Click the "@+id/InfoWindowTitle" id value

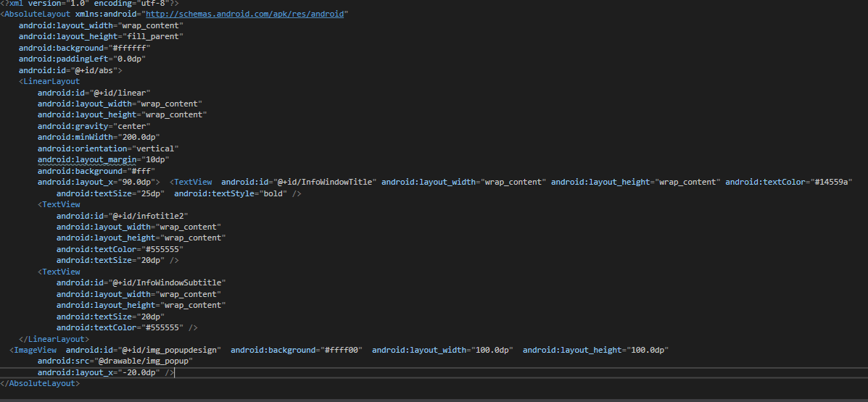point(325,182)
